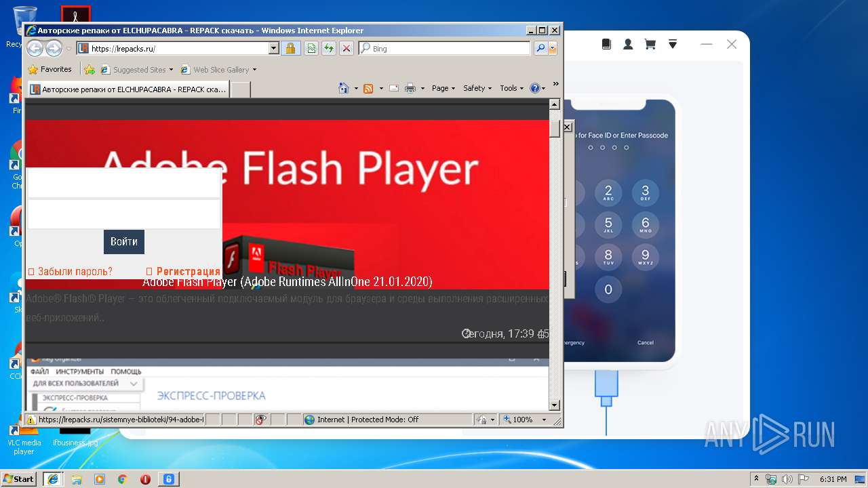
Task: Open the media player taskbar icon
Action: 100,479
